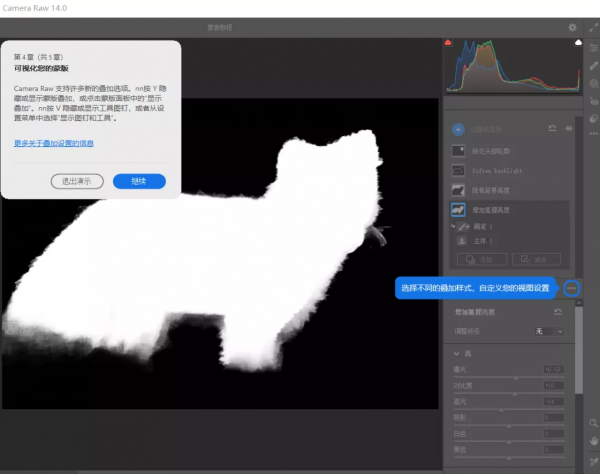This screenshot has height=474, width=600.
Task: Toggle visibility eye for all masks
Action: pos(569,129)
